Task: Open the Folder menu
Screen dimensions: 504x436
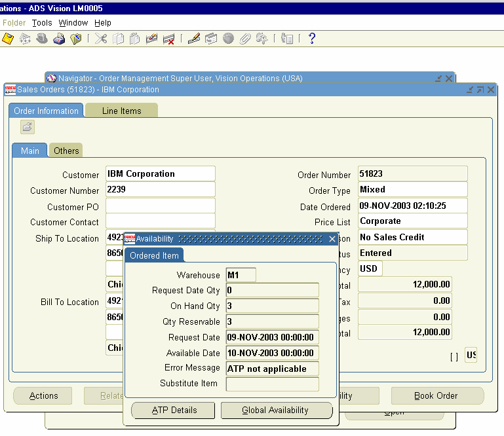Action: [x=14, y=23]
